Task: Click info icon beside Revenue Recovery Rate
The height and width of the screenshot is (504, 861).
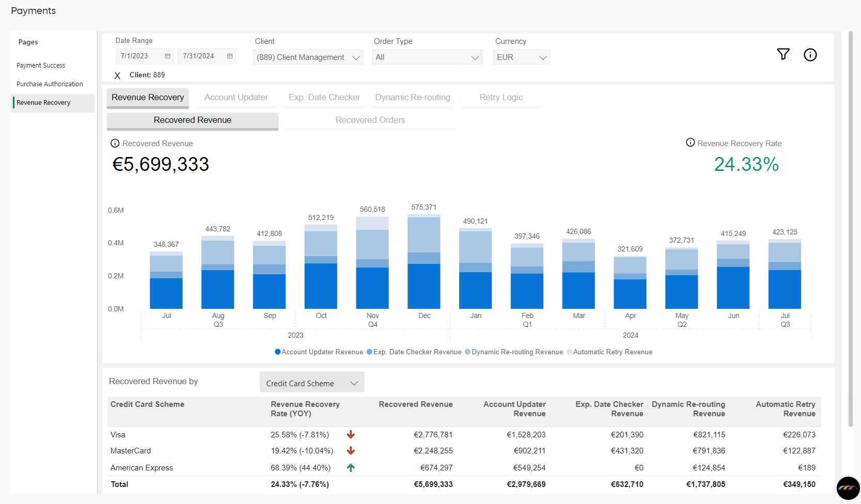Action: coord(690,143)
